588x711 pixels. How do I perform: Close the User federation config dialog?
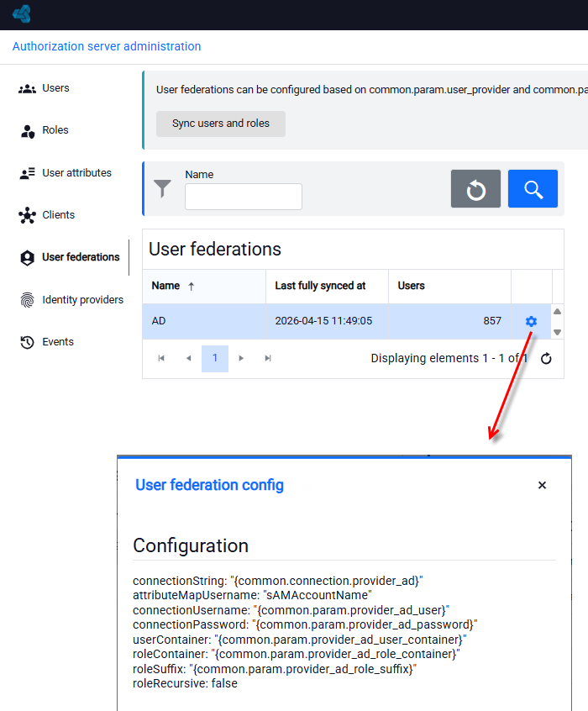coord(542,485)
